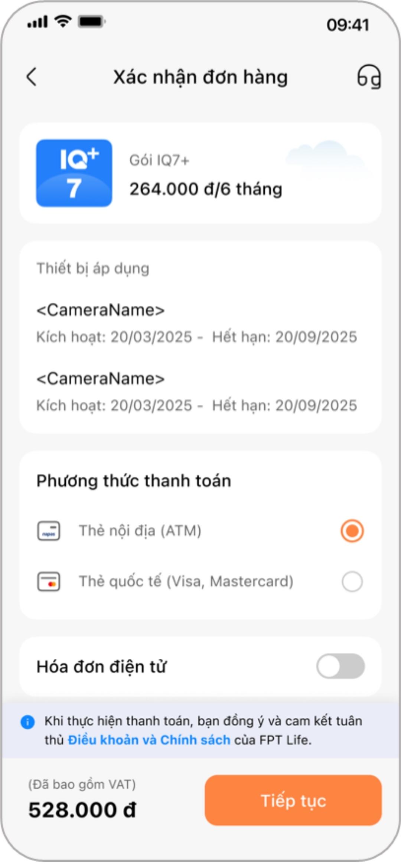The height and width of the screenshot is (868, 401).
Task: Tap the Wi-Fi status icon
Action: [x=63, y=21]
